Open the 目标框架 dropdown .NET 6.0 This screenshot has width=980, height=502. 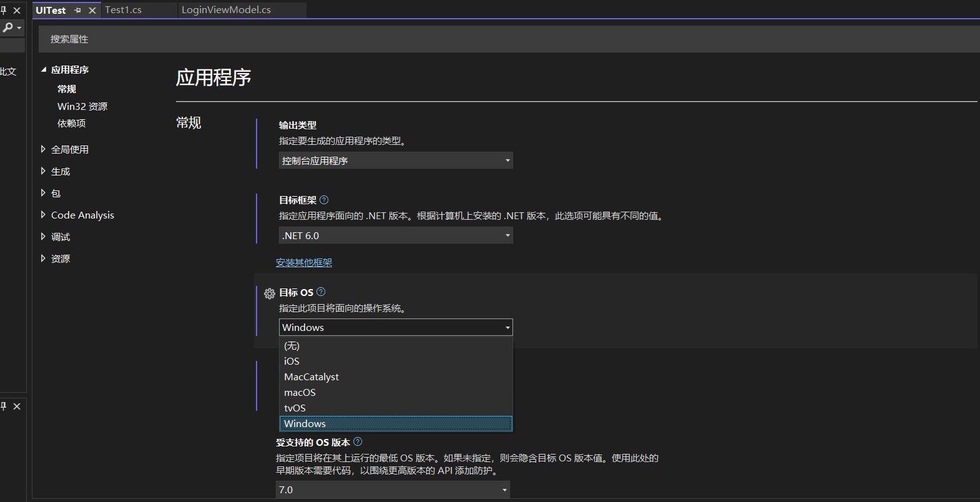(396, 235)
